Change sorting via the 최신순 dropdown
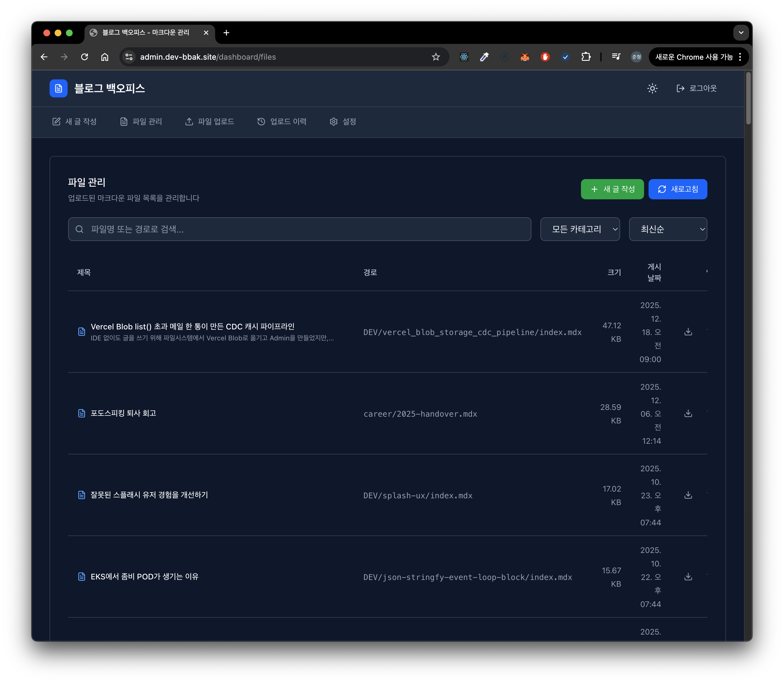Screen dimensions: 784x683 point(668,229)
